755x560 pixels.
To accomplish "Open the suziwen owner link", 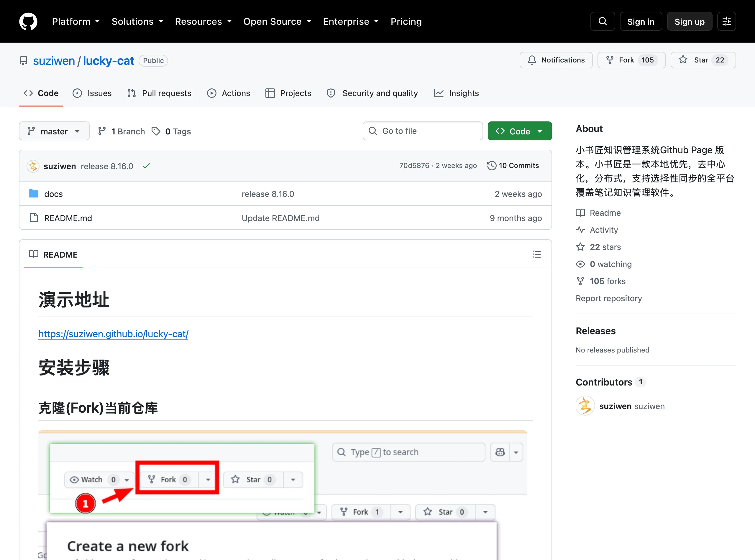I will pyautogui.click(x=54, y=61).
